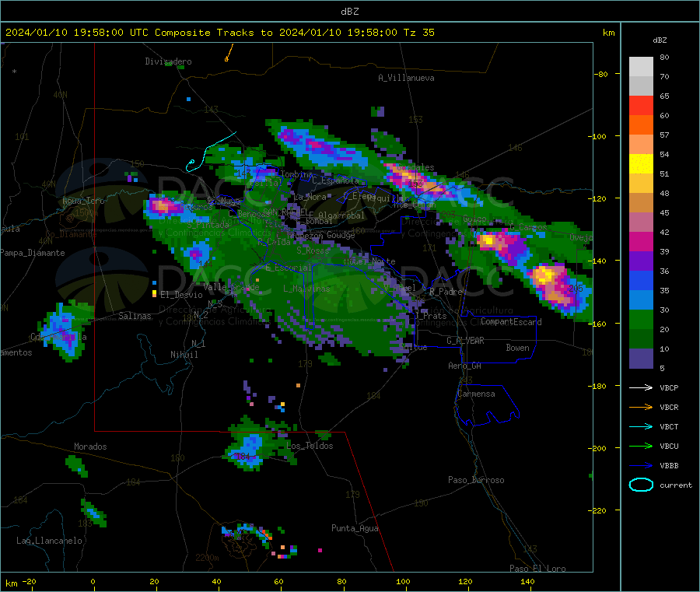
Task: Click the 100 km horizontal axis tick
Action: click(403, 582)
